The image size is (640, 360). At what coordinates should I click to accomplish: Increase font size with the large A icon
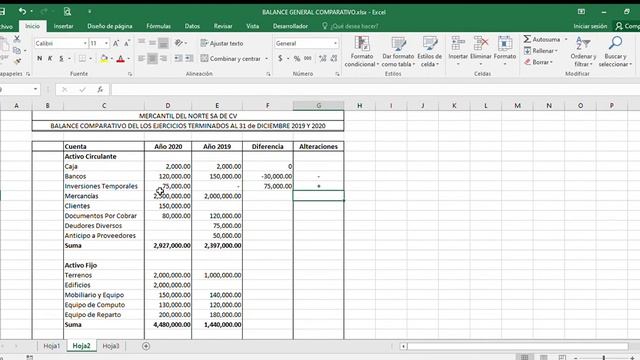[x=116, y=43]
